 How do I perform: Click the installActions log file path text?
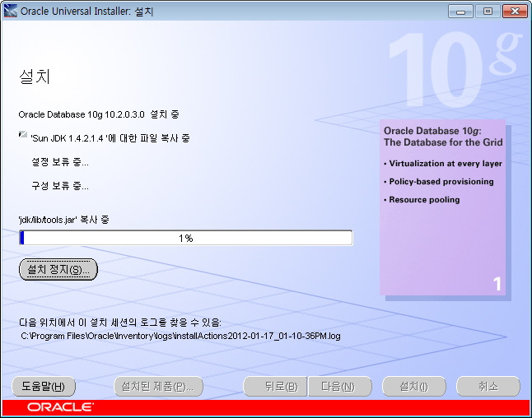tap(180, 336)
